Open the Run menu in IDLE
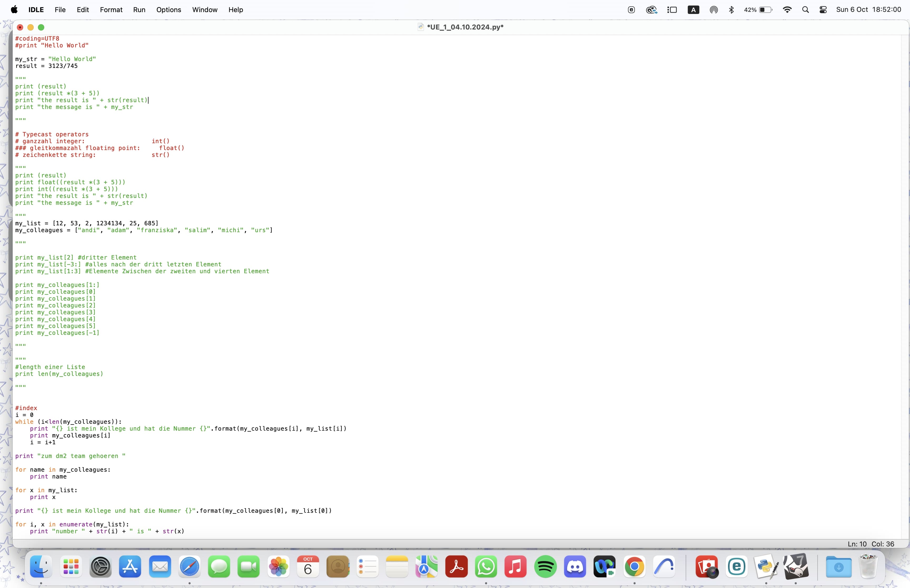 tap(139, 9)
